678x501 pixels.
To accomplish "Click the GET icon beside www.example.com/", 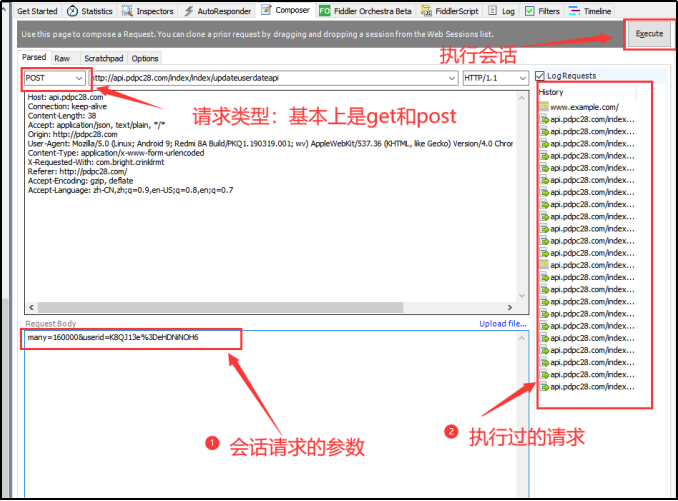I will pyautogui.click(x=544, y=106).
